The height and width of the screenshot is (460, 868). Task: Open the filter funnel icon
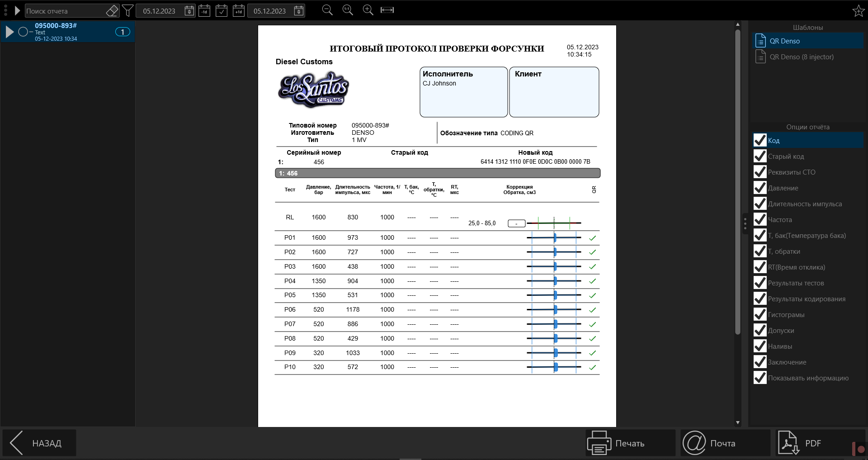pyautogui.click(x=128, y=11)
